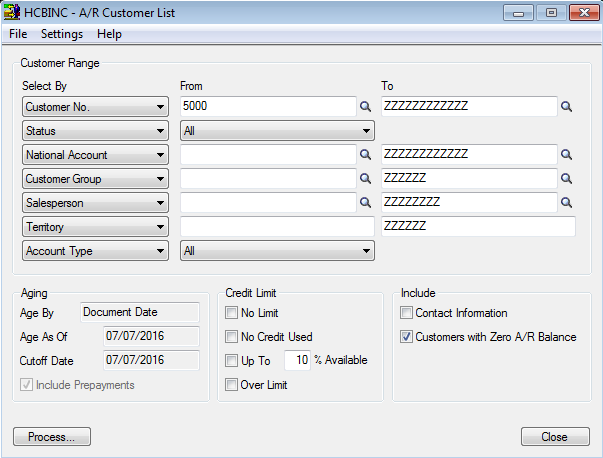603x458 pixels.
Task: Enable the No Limit checkbox
Action: pos(232,313)
